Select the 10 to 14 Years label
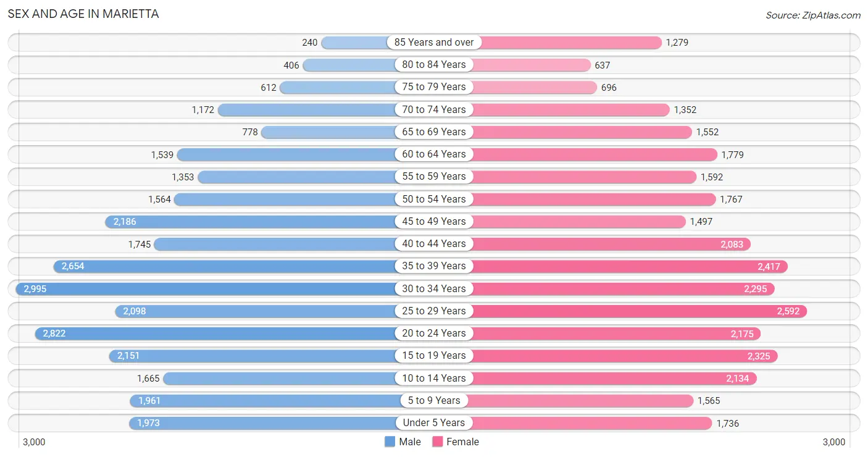Image resolution: width=868 pixels, height=457 pixels. coord(434,378)
